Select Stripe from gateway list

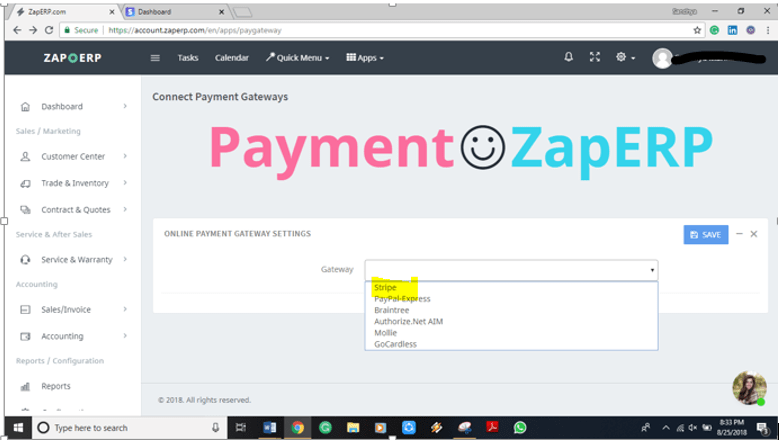(x=385, y=287)
